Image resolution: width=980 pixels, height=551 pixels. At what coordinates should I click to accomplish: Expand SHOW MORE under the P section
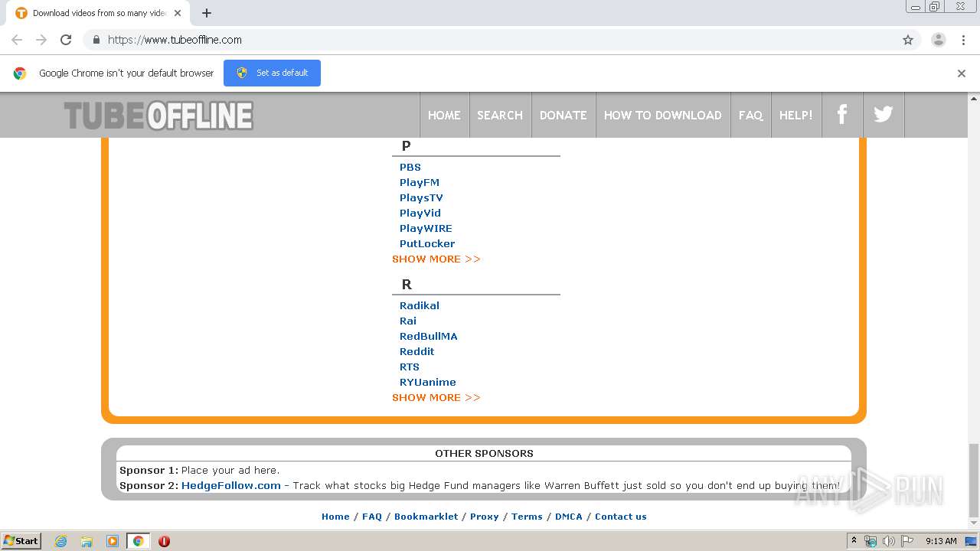[x=436, y=259]
